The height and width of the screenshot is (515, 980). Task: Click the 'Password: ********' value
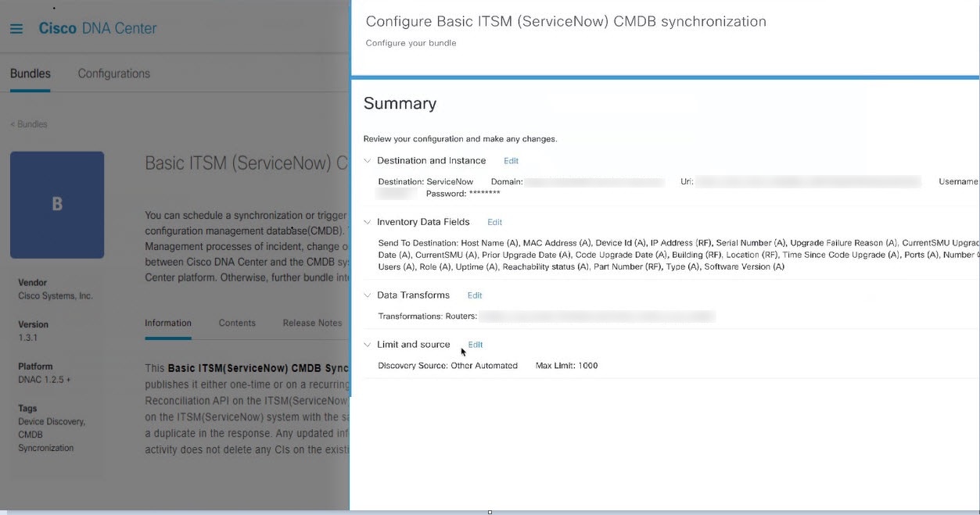463,193
